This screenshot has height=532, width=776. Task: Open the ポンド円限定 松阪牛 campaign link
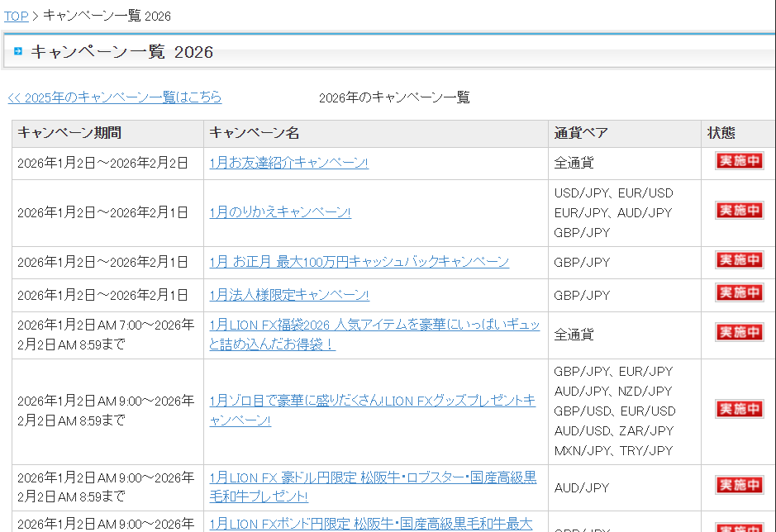click(x=372, y=523)
